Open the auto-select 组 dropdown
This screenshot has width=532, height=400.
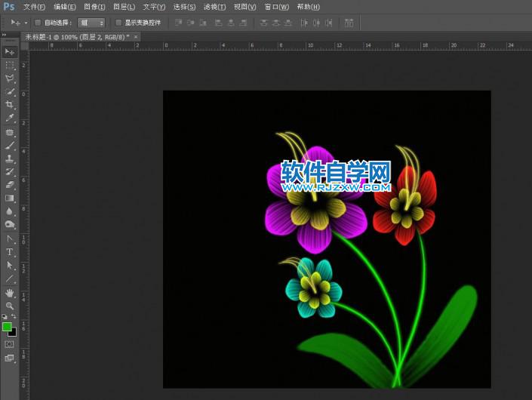pos(91,23)
